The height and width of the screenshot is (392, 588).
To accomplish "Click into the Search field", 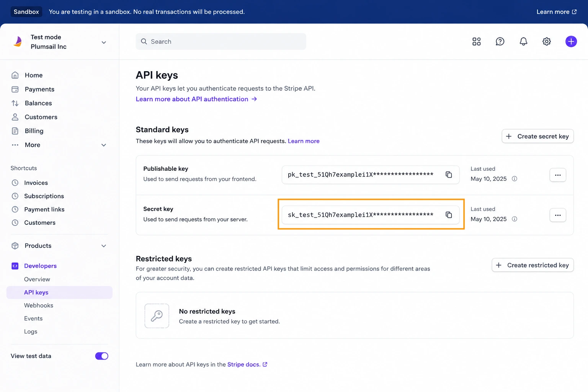I will 221,41.
